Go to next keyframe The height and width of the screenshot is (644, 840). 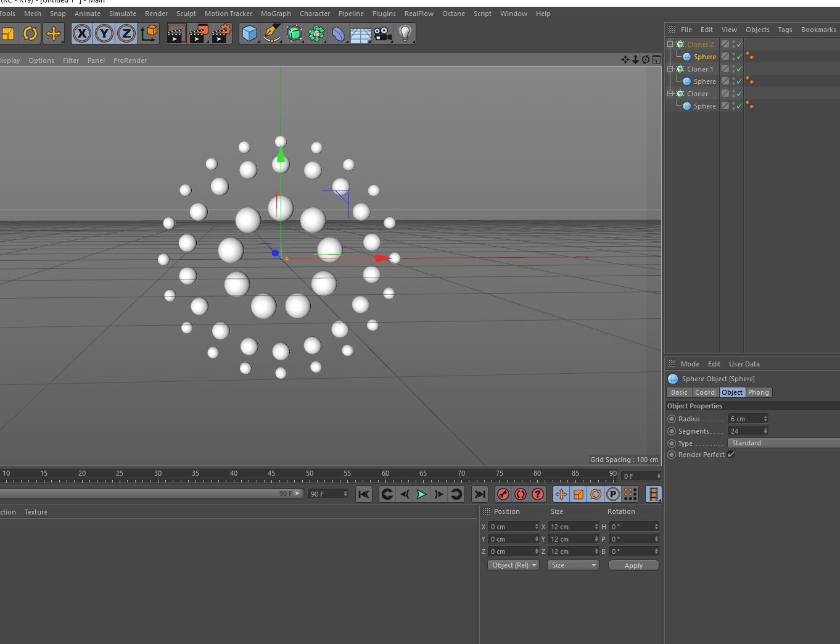click(x=456, y=494)
